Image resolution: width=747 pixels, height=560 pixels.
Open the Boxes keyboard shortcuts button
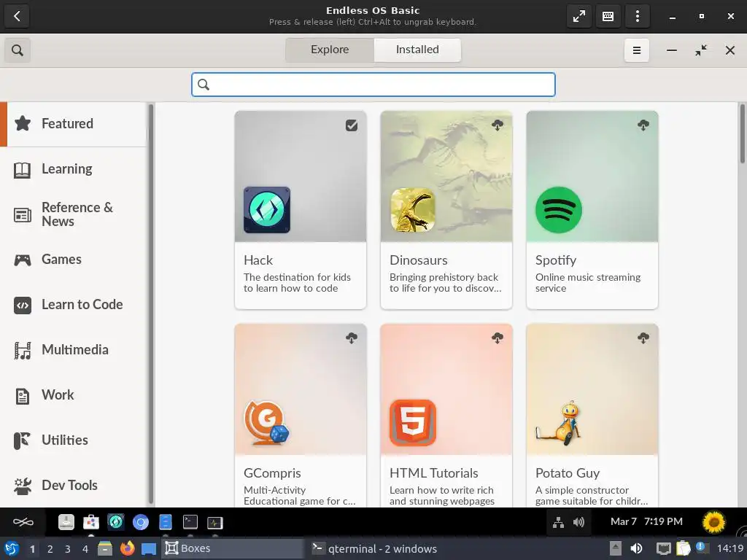[608, 16]
